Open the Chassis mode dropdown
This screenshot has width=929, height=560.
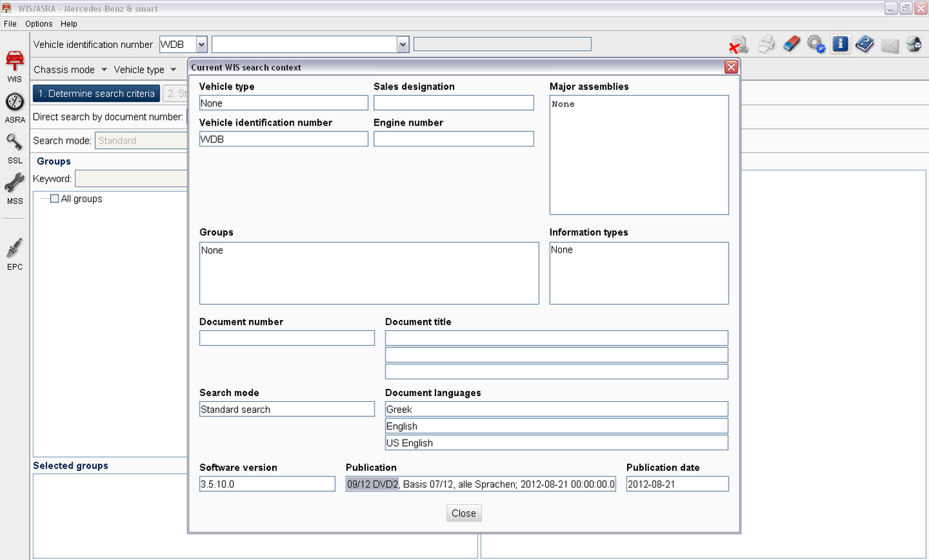point(70,70)
